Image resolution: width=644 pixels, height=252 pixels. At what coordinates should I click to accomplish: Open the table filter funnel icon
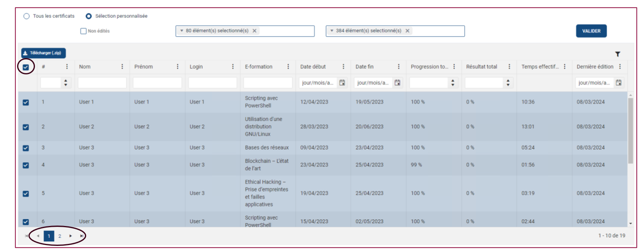(x=618, y=54)
